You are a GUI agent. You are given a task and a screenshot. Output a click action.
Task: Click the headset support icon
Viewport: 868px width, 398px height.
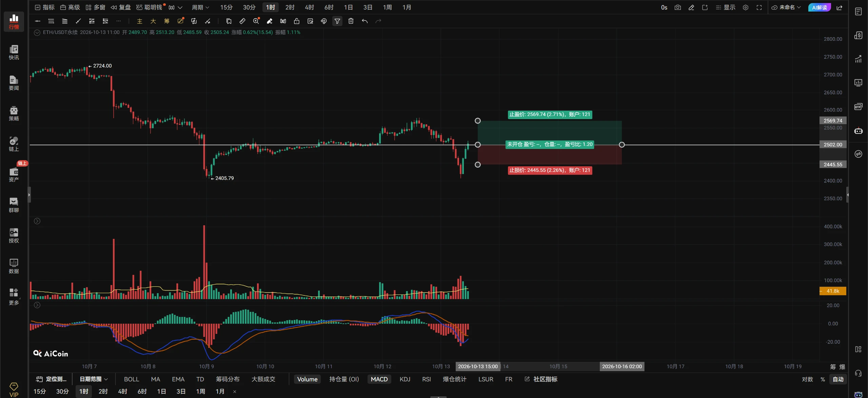pyautogui.click(x=858, y=374)
